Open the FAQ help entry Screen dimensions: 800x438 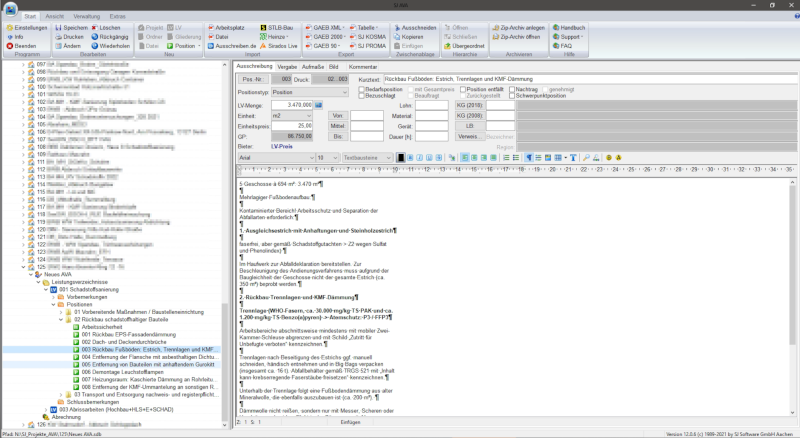[562, 46]
